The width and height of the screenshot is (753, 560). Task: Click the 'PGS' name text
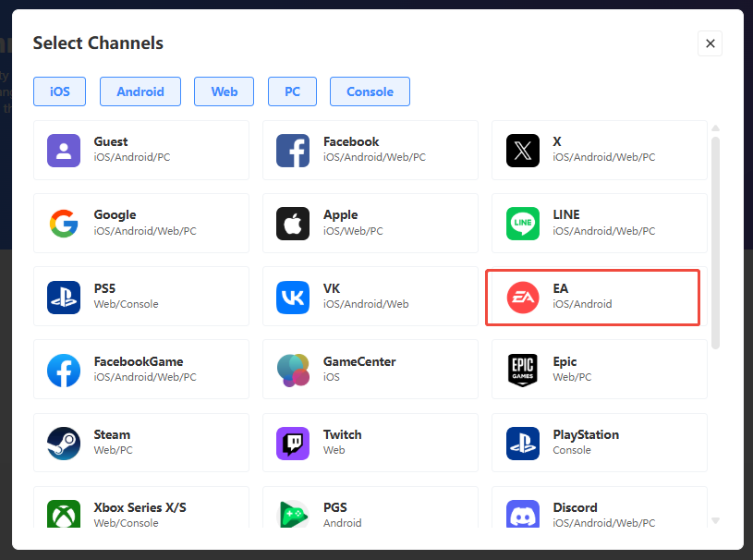pyautogui.click(x=334, y=507)
